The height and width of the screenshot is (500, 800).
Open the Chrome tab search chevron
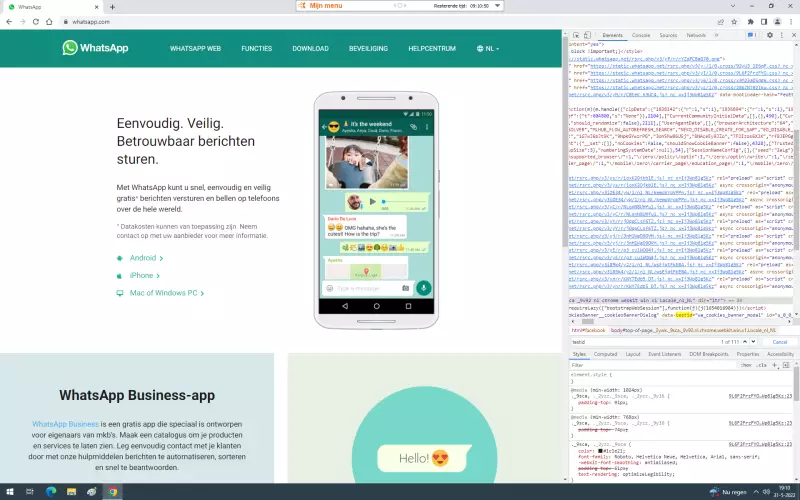(733, 6)
